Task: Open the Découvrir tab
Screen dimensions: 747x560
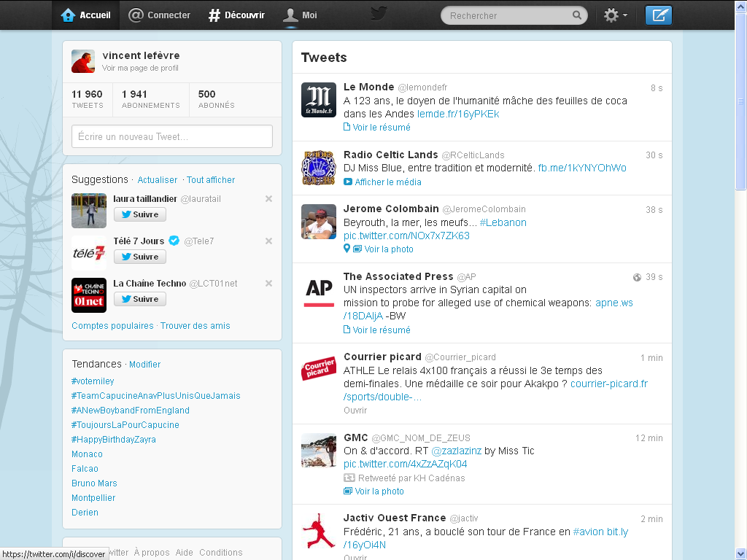Action: [x=237, y=15]
